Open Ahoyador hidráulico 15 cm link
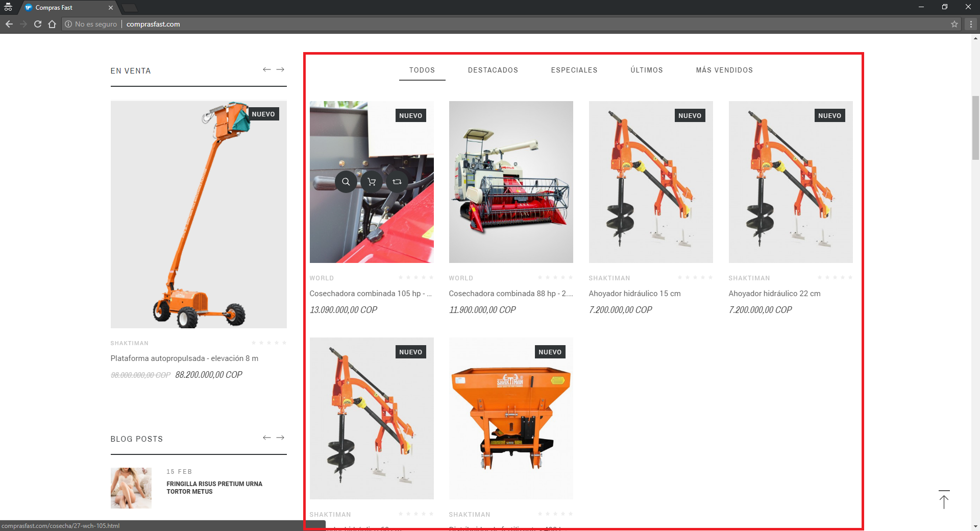This screenshot has height=531, width=980. coord(634,294)
